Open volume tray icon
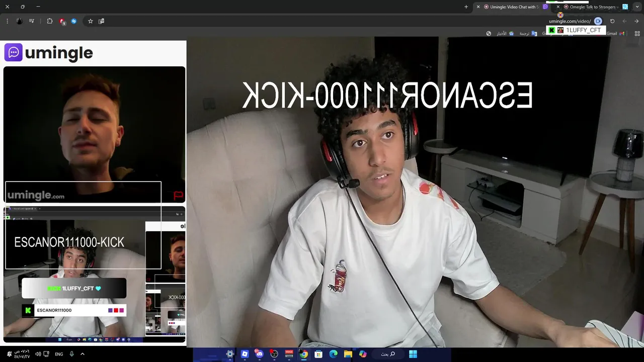Screen dimensions: 644x362 38,354
